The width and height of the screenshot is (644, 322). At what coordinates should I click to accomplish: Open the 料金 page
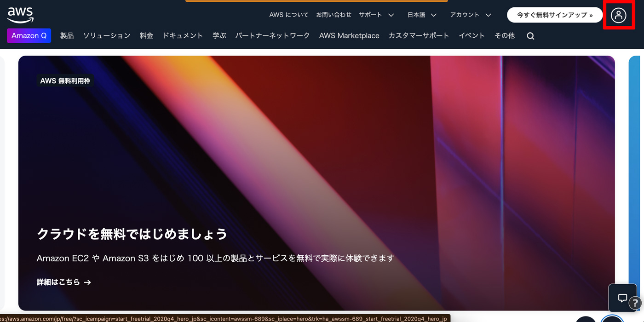click(x=146, y=35)
